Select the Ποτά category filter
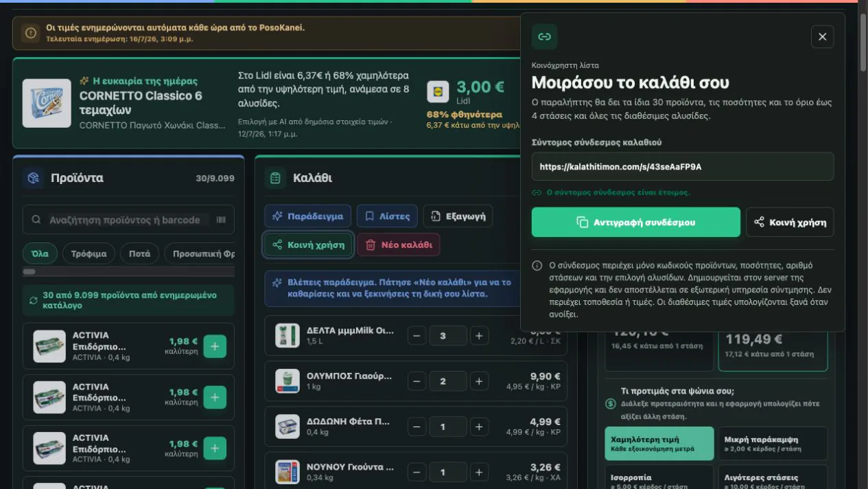868x489 pixels. (139, 253)
